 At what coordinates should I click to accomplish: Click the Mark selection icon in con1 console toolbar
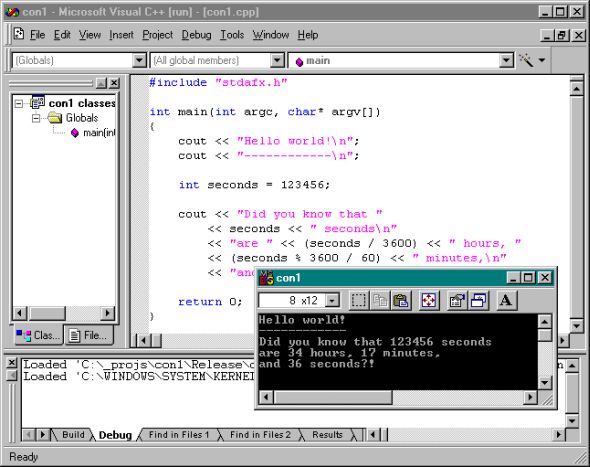click(x=358, y=301)
